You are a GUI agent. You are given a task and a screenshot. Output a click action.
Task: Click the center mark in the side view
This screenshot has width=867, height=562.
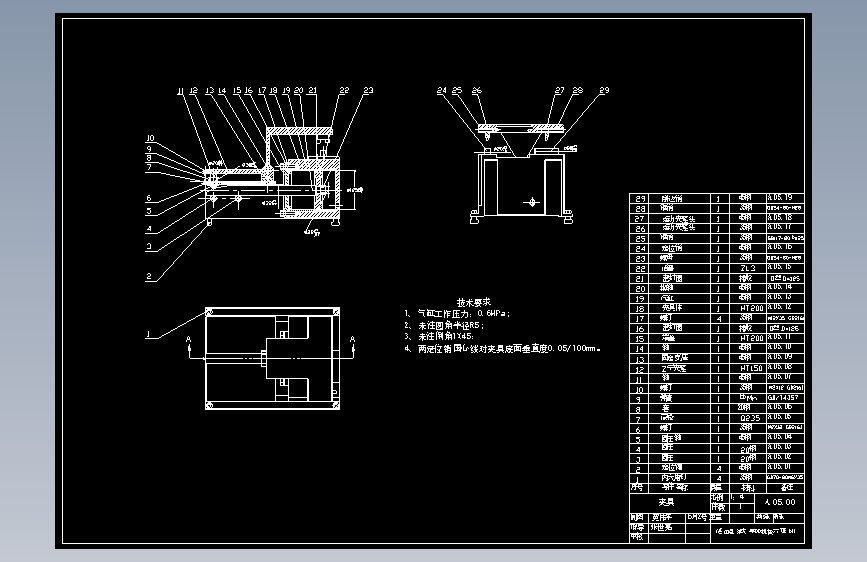[x=531, y=202]
